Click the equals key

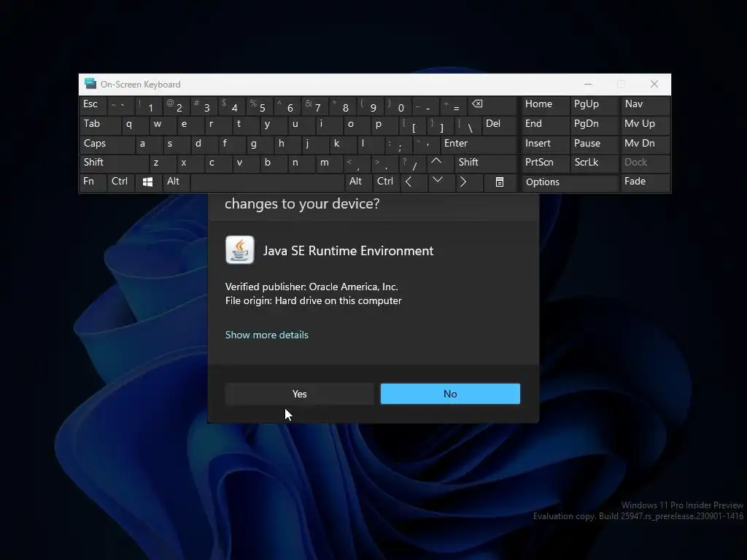pyautogui.click(x=452, y=105)
